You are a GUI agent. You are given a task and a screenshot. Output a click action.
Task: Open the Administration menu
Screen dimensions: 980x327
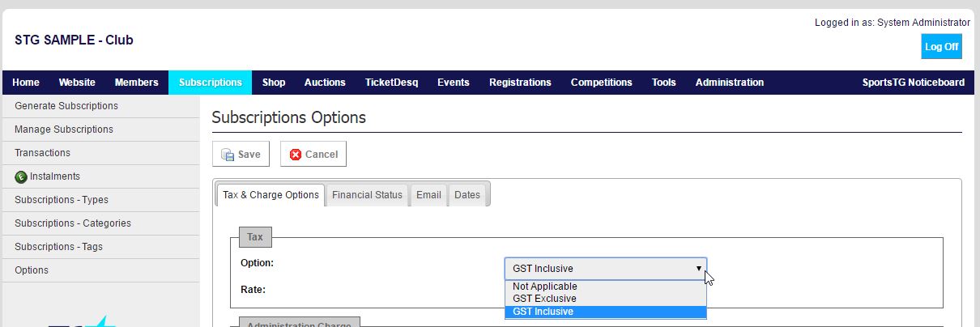[730, 83]
